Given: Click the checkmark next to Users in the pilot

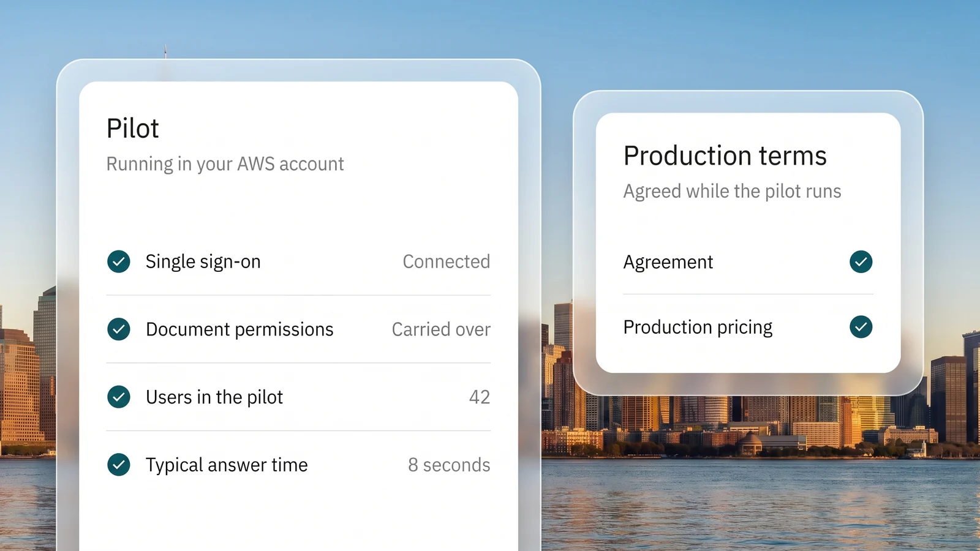Looking at the screenshot, I should 119,397.
